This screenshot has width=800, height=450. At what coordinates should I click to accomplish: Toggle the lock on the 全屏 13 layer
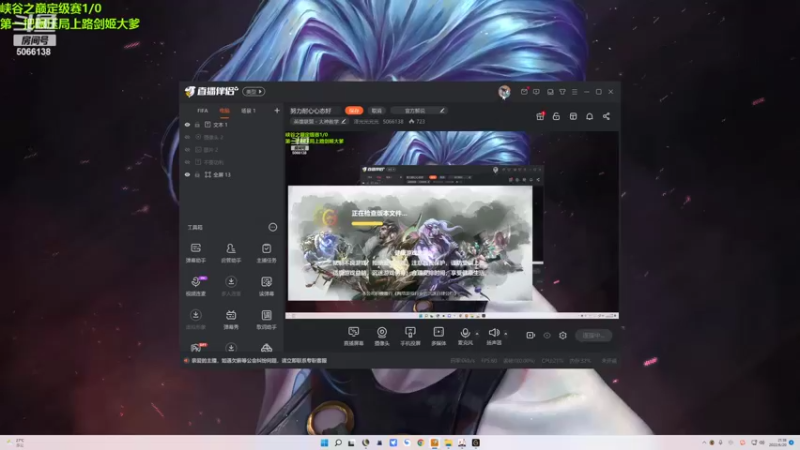click(x=197, y=174)
